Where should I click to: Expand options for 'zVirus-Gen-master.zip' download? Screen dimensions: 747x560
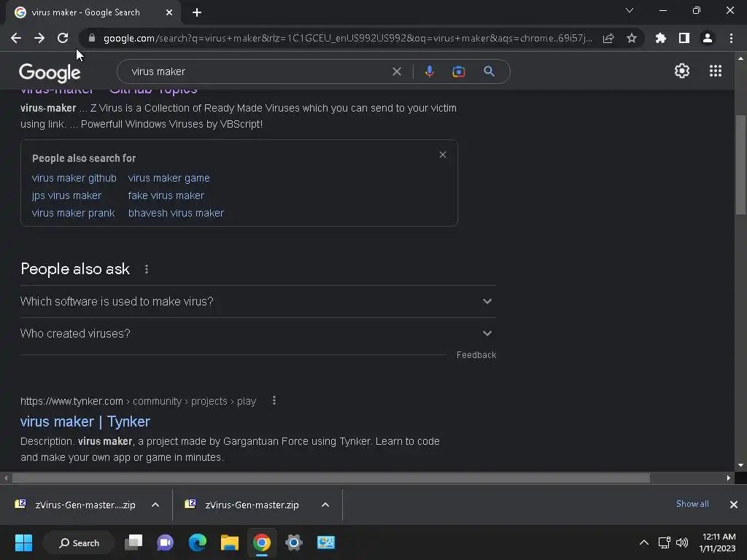coord(325,505)
